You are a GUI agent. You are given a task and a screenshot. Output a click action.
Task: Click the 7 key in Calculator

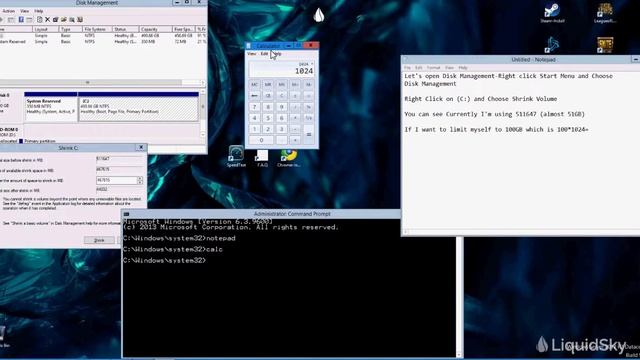tap(254, 107)
